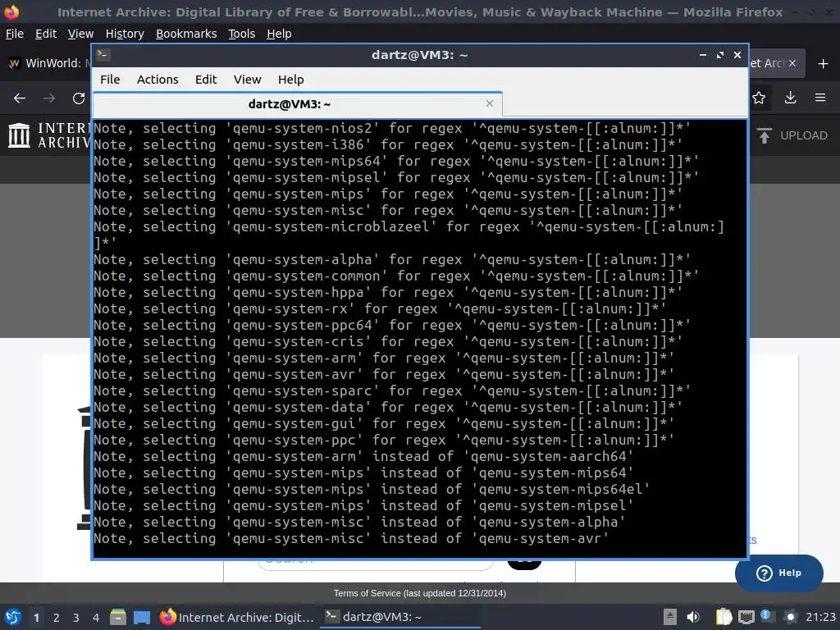Click the terminal line mentioning 'qemu-system-nios2'
This screenshot has height=630, width=840.
tap(392, 129)
